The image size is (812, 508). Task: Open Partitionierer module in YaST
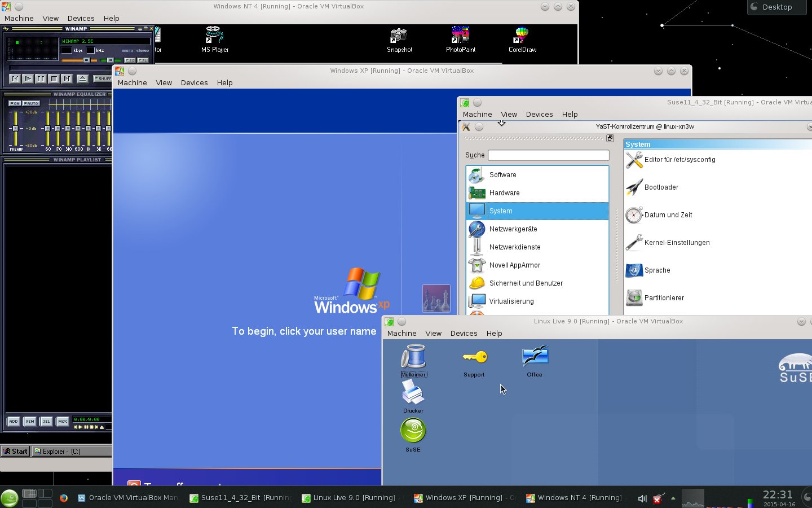(655, 298)
